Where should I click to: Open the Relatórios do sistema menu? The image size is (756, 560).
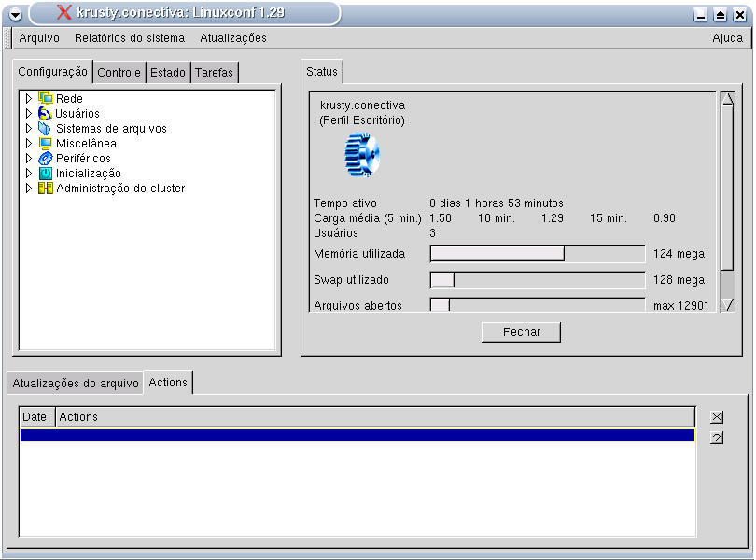point(130,38)
